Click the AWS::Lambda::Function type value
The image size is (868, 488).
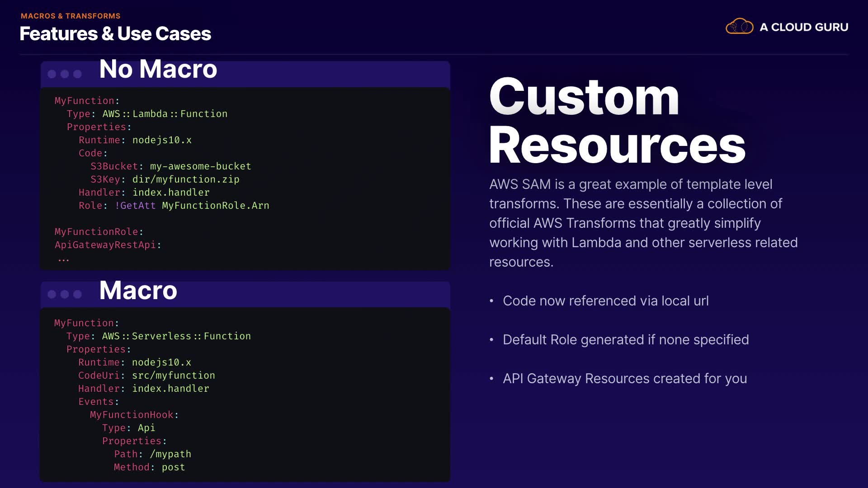pos(165,114)
